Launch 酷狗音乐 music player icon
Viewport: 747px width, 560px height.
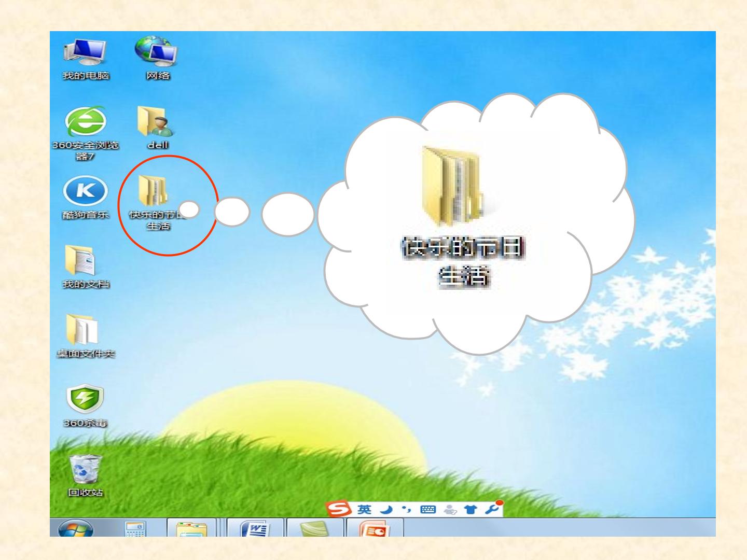86,199
